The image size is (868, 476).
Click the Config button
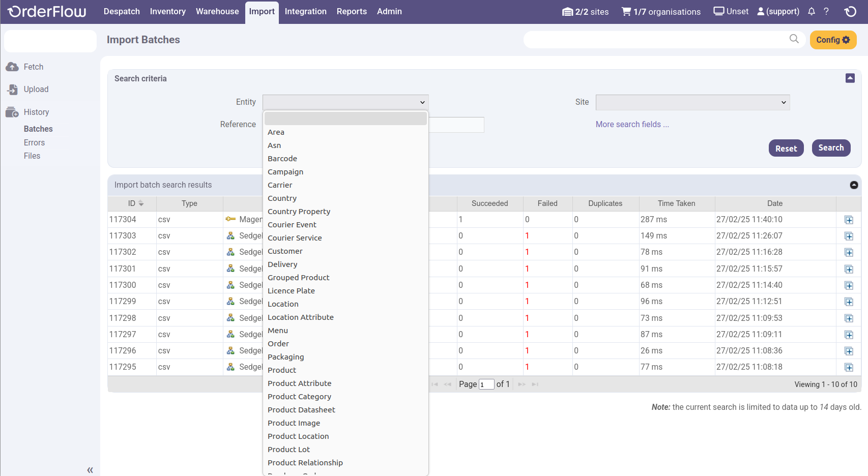(x=833, y=40)
